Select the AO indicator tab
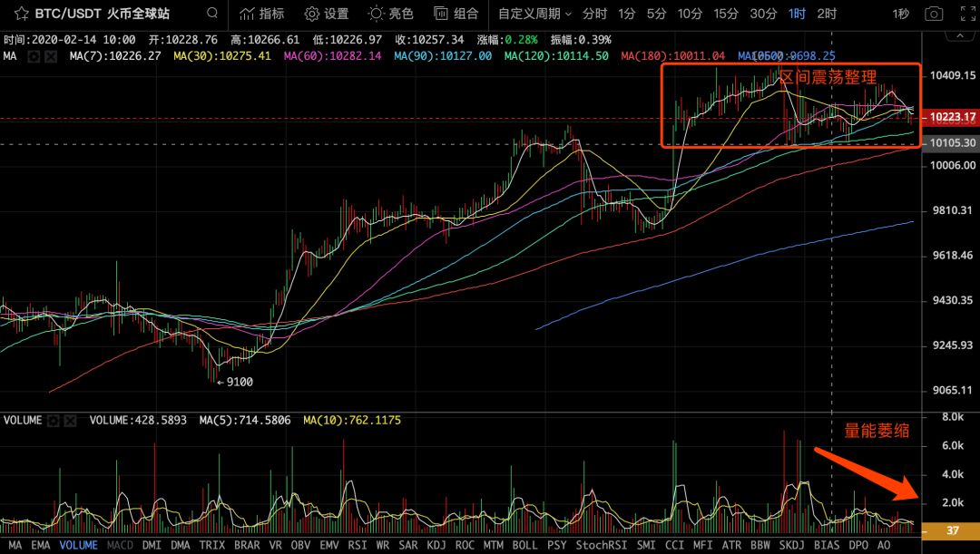980x554 pixels. (x=884, y=545)
